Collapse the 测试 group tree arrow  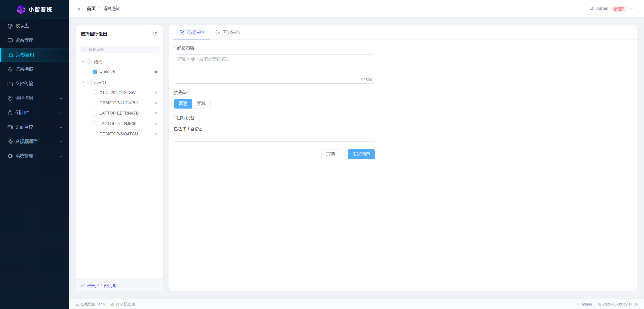(x=83, y=62)
